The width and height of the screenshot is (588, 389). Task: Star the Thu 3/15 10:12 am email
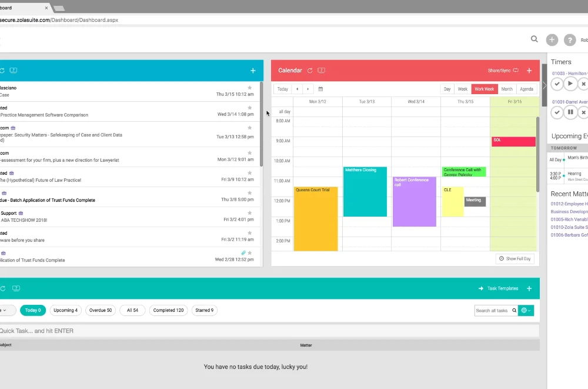250,88
